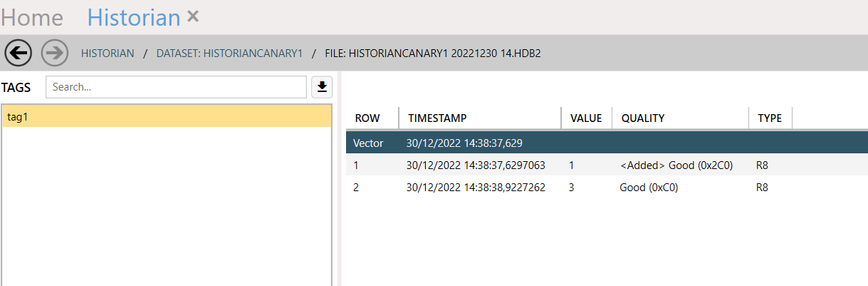The height and width of the screenshot is (286, 868).
Task: Click the download icon beside tag search
Action: click(322, 87)
